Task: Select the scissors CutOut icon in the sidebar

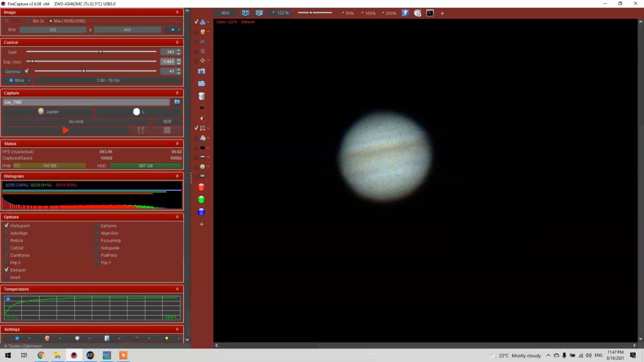Action: coord(202,41)
